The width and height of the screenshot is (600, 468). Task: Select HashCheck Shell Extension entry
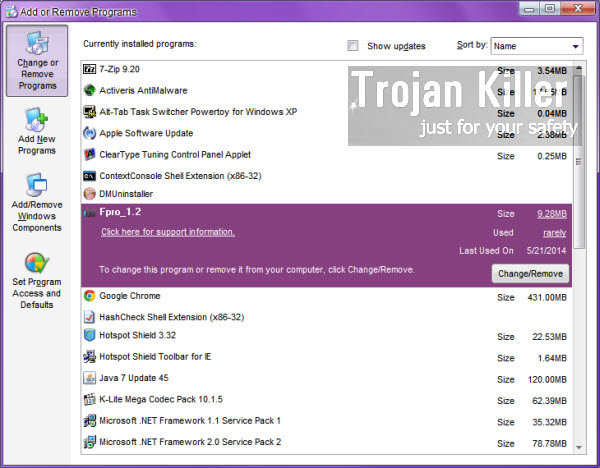coord(172,317)
